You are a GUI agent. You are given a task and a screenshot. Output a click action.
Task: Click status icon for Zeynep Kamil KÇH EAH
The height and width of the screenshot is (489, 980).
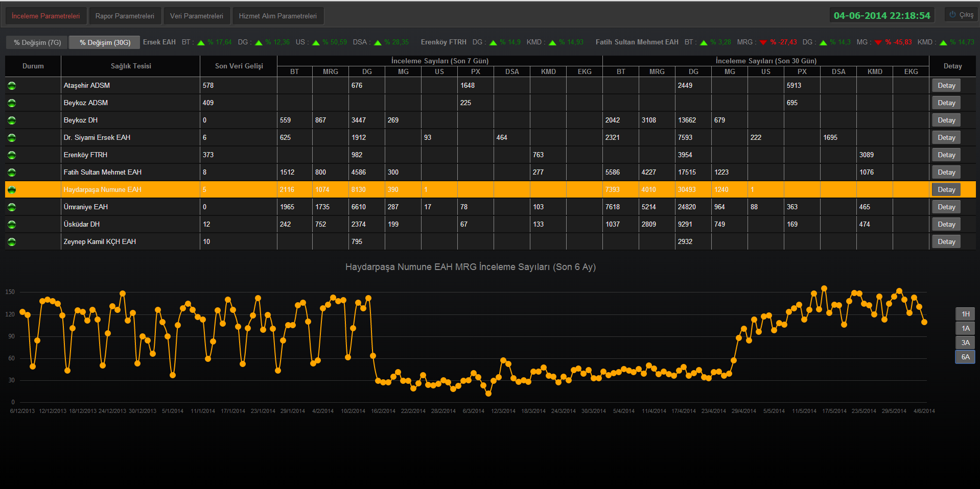tap(12, 242)
